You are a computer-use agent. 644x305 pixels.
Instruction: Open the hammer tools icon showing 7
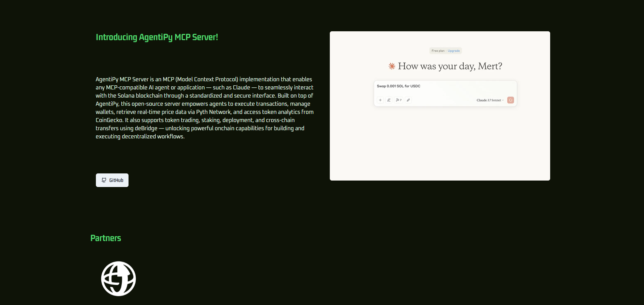[x=397, y=100]
